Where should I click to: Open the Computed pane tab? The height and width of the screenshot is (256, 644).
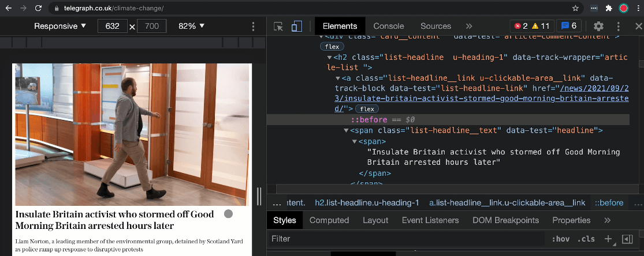(x=329, y=220)
